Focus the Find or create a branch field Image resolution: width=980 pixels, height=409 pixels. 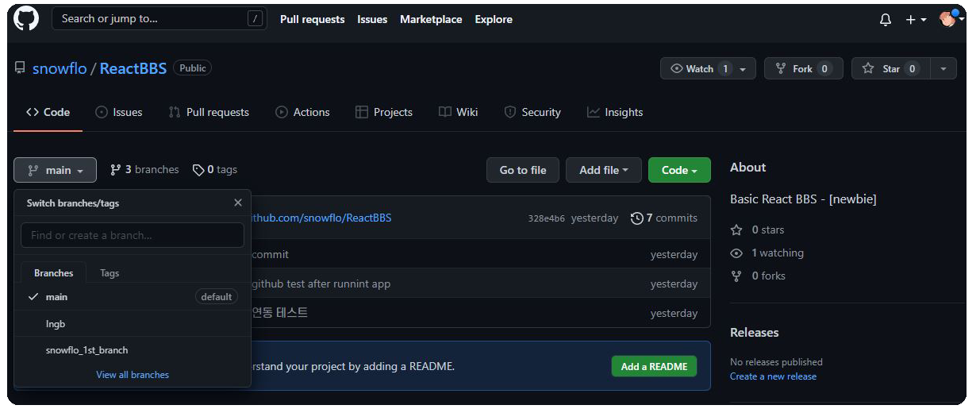tap(133, 235)
